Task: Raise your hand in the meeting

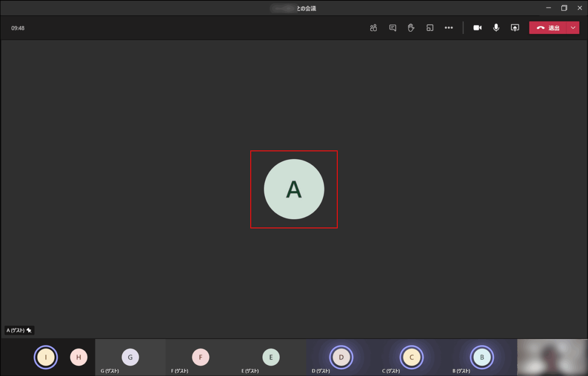Action: click(411, 28)
